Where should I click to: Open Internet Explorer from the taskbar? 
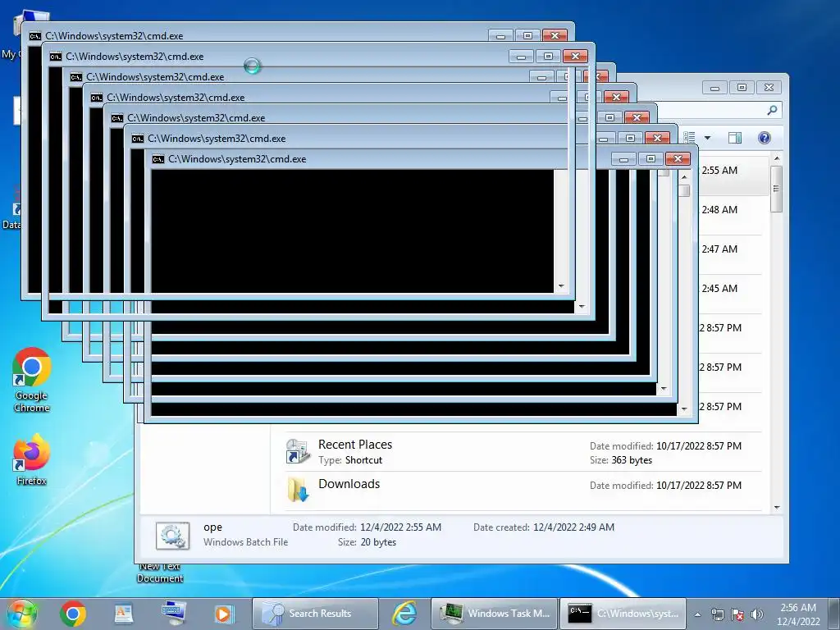(404, 614)
